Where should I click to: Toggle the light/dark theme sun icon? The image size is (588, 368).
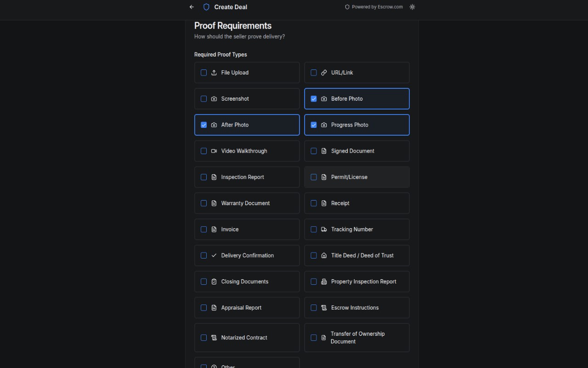pyautogui.click(x=412, y=7)
